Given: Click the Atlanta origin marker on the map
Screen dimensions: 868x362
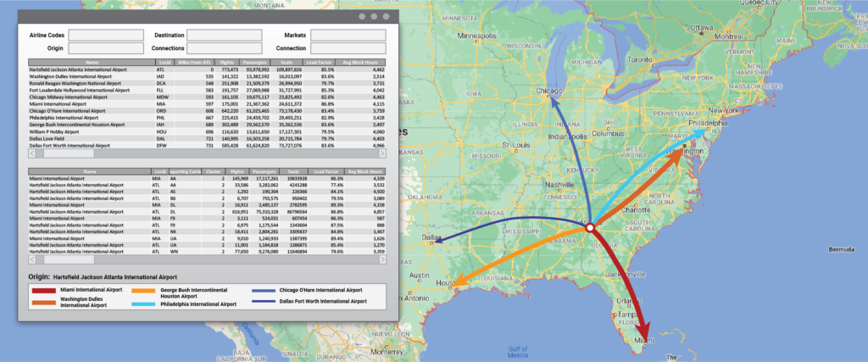Looking at the screenshot, I should 590,227.
